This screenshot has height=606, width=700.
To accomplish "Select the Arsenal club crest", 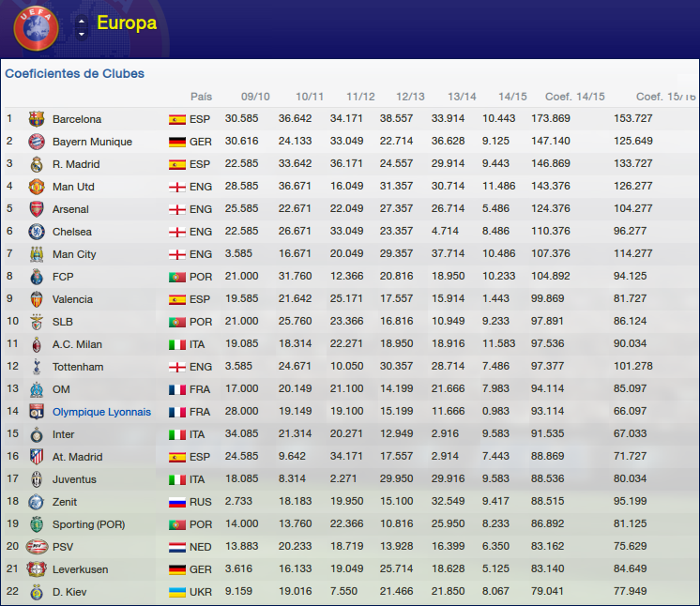I will click(37, 209).
